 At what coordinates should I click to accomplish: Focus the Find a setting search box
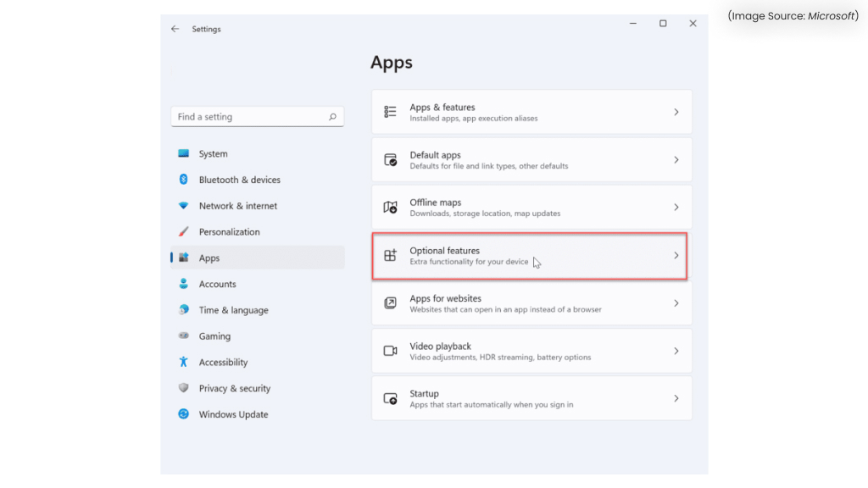click(248, 117)
